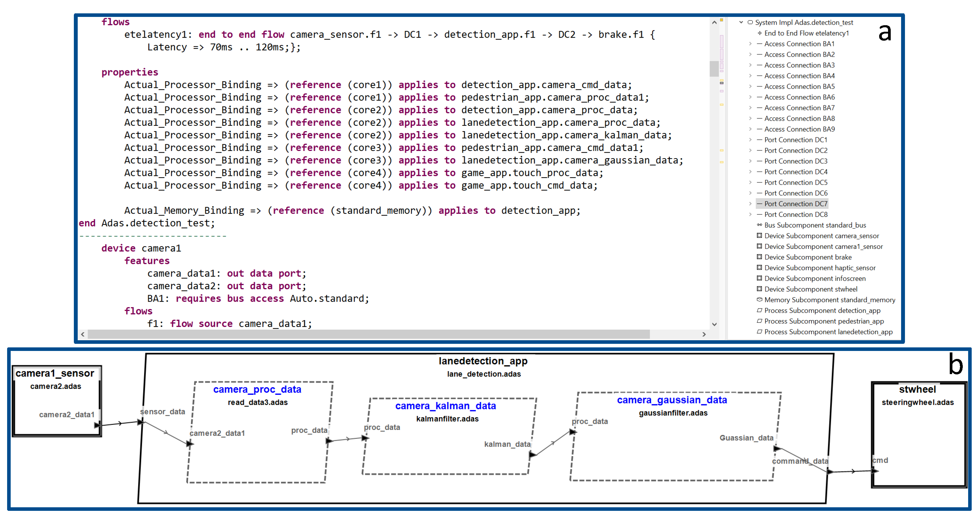The image size is (980, 523).
Task: Expand Access Connection BA1 in outline
Action: tap(750, 44)
